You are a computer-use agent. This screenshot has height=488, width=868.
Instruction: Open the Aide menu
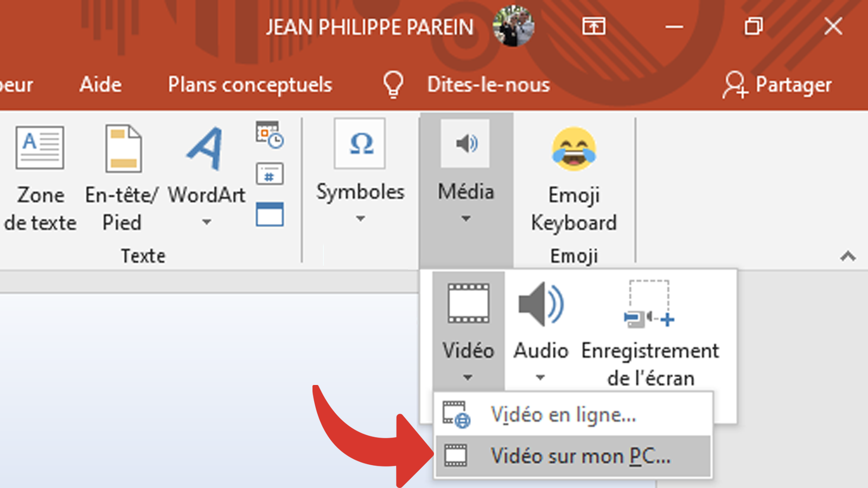point(100,85)
